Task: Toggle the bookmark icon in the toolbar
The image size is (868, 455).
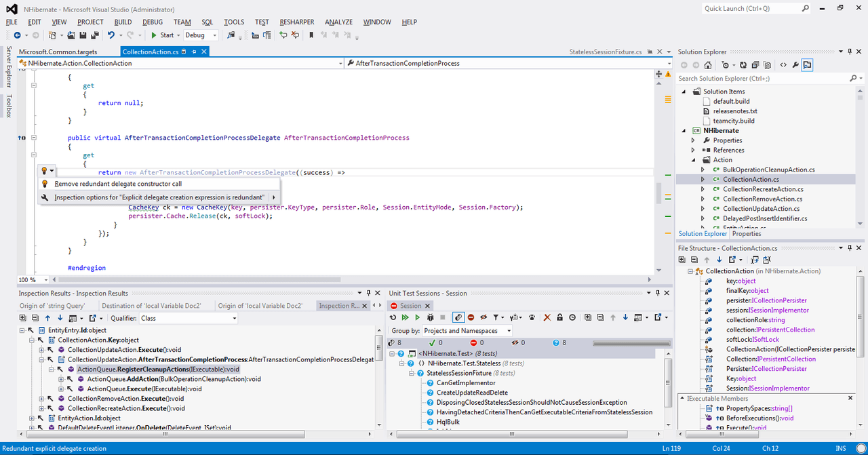Action: [311, 35]
